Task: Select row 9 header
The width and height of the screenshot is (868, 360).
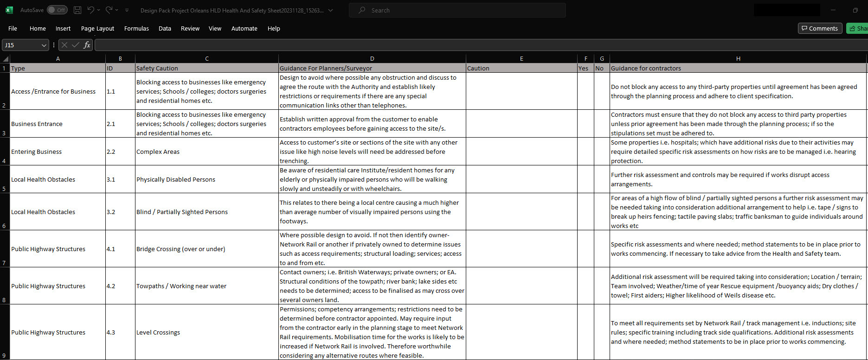Action: 5,332
